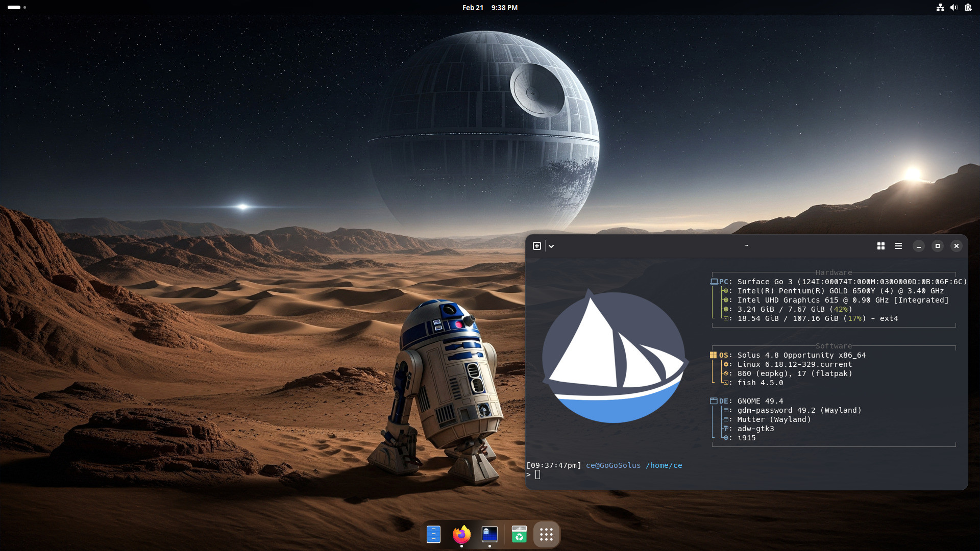Click the volume speaker icon
The image size is (980, 551).
tap(953, 8)
